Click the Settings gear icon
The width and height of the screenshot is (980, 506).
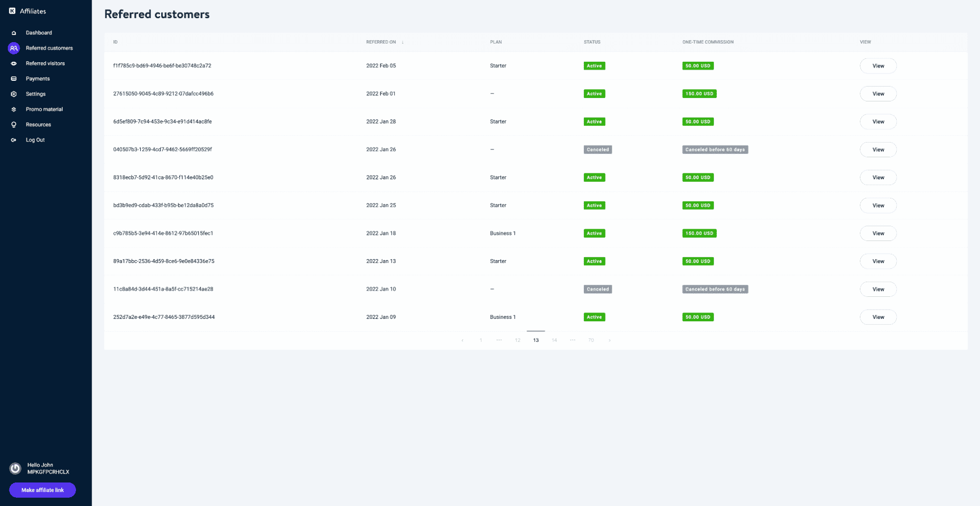[14, 94]
